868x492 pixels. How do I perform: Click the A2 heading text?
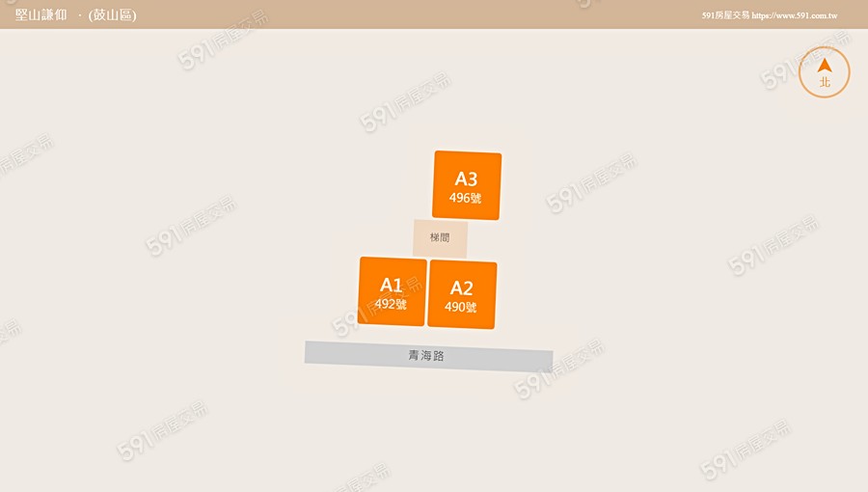[462, 287]
